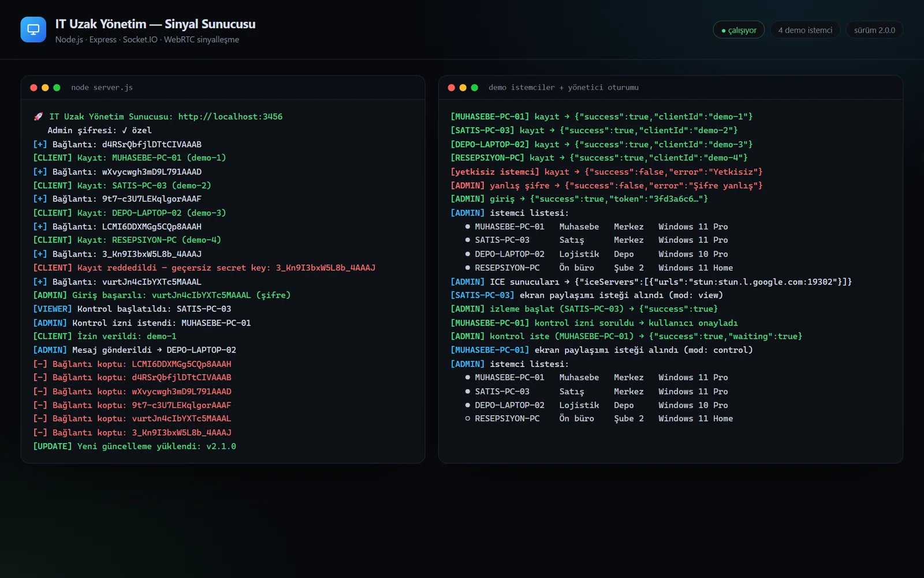924x578 pixels.
Task: Click '[RESEPSIYON-PC] kayıt' demo-4 response line
Action: coord(599,158)
